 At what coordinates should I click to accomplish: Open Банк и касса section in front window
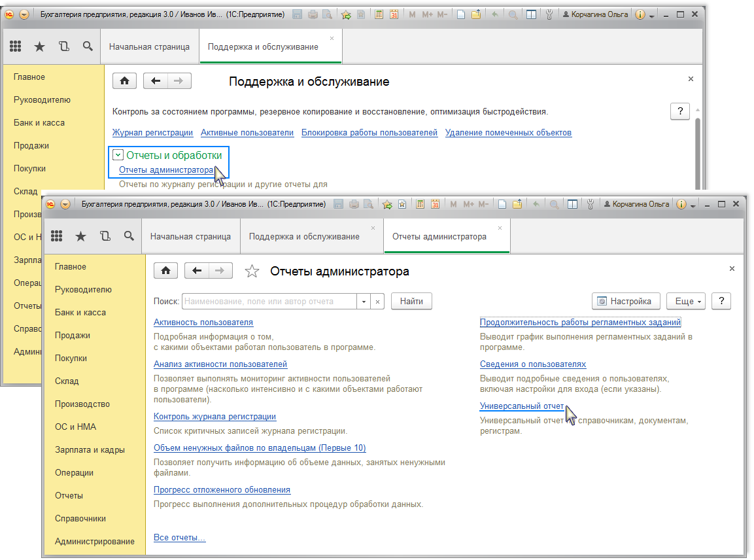tap(80, 312)
